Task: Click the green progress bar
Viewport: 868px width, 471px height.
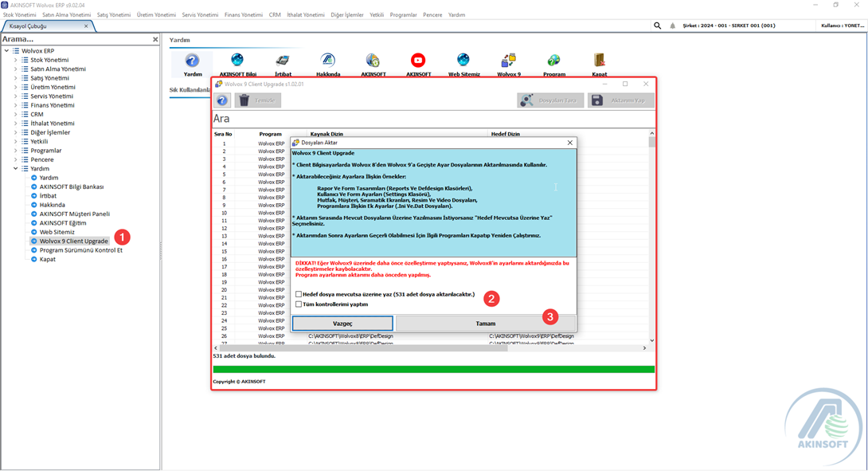Action: click(x=433, y=369)
